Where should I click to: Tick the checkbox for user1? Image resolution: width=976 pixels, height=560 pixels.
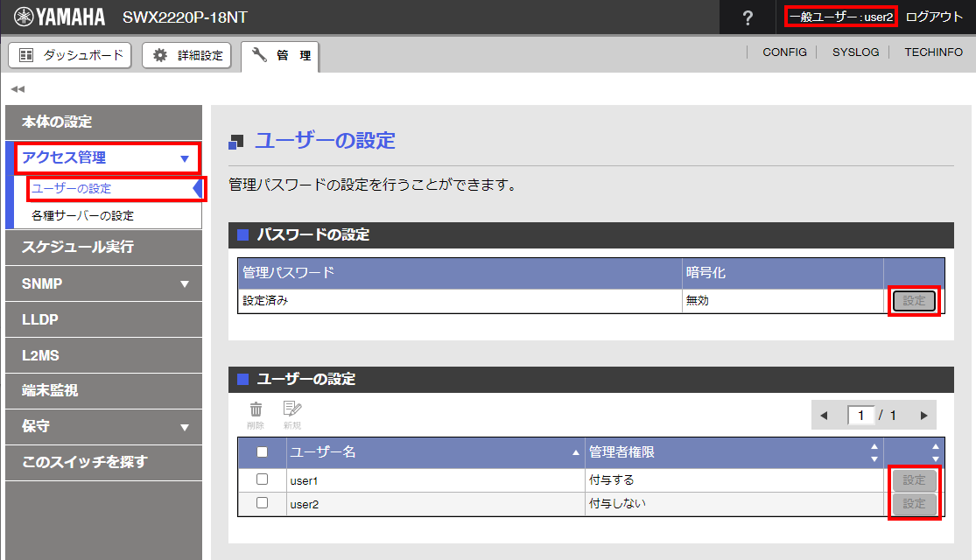point(262,479)
